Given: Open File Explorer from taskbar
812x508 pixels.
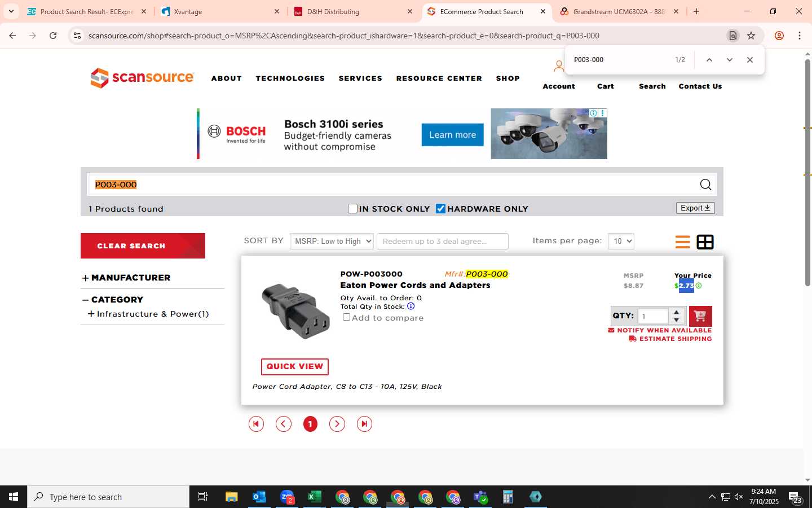Looking at the screenshot, I should click(x=231, y=497).
